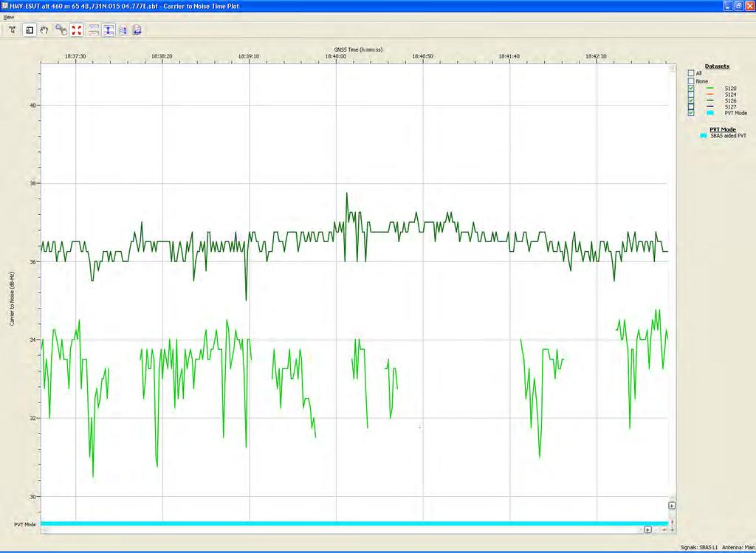Viewport: 756px width, 553px height.
Task: Click the S120 legend label
Action: point(730,89)
